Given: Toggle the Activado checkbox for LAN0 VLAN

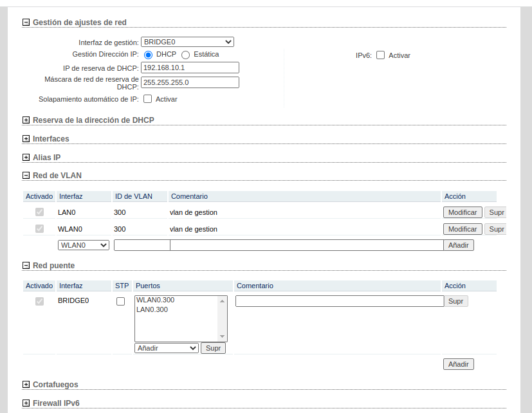Looking at the screenshot, I should tap(40, 212).
